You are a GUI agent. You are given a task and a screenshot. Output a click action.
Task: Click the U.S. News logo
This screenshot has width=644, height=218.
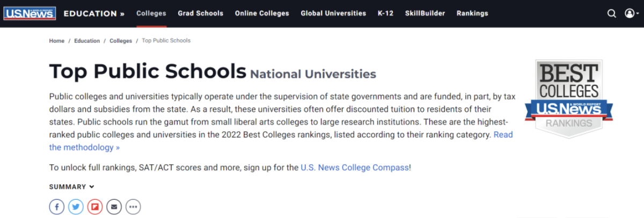(x=30, y=13)
